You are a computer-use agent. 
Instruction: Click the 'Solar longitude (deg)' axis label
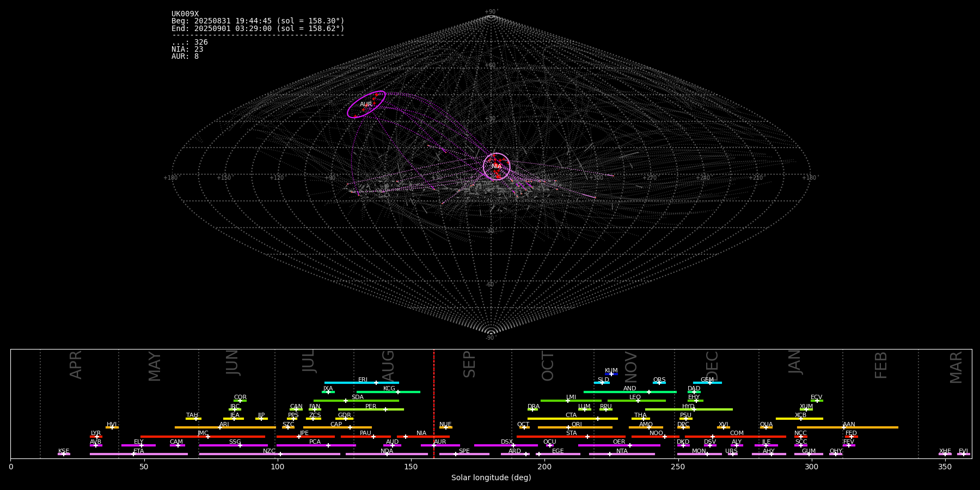(491, 477)
